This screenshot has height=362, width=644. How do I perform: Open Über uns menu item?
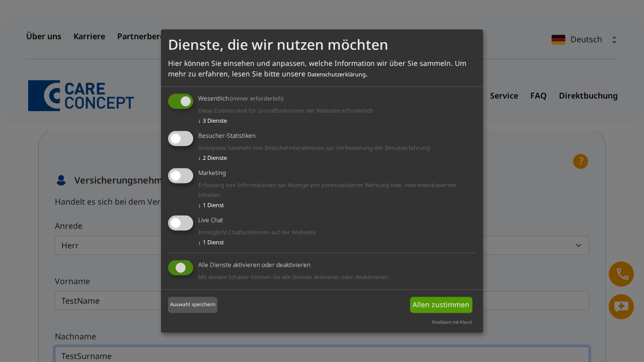(x=44, y=36)
